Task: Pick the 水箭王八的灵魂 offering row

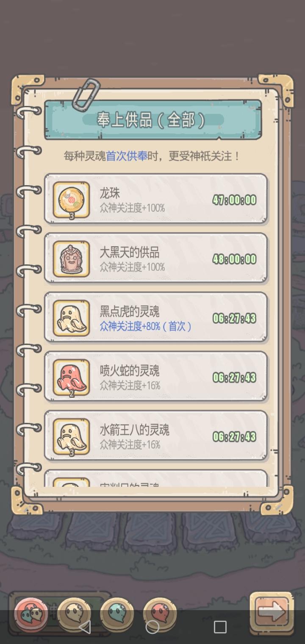Action: 156,436
